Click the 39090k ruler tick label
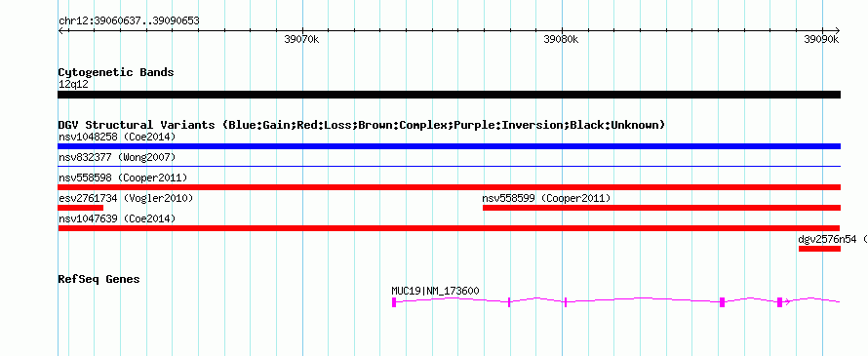 pyautogui.click(x=821, y=39)
